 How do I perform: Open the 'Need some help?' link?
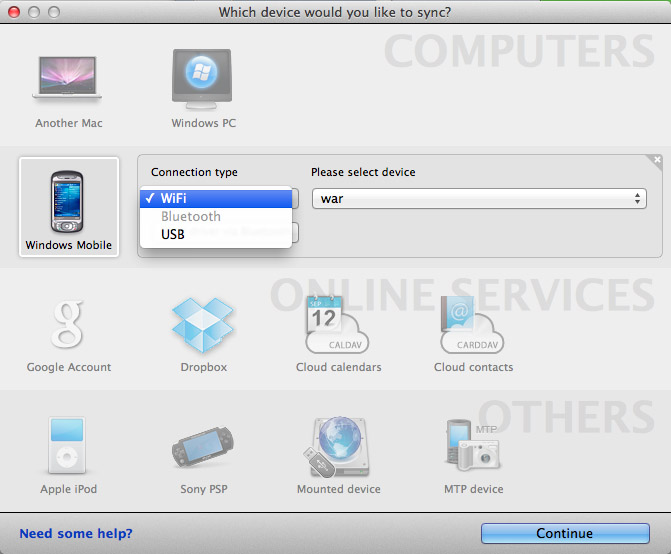coord(76,533)
